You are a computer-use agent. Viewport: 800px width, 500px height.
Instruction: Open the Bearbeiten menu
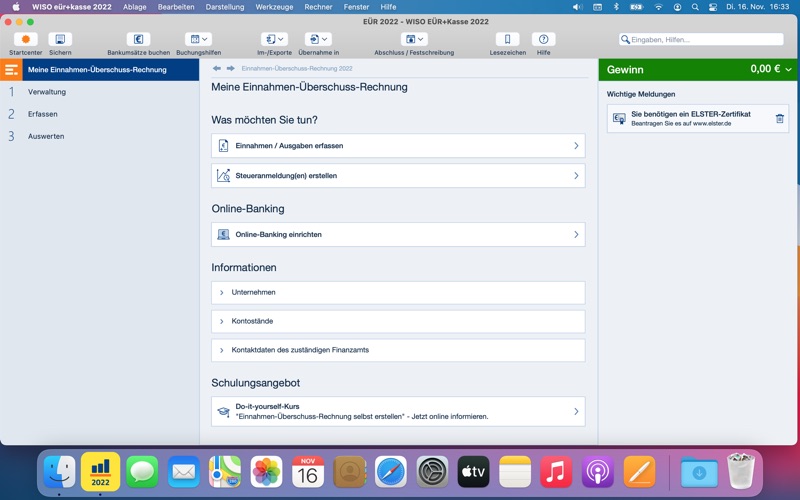(x=176, y=7)
